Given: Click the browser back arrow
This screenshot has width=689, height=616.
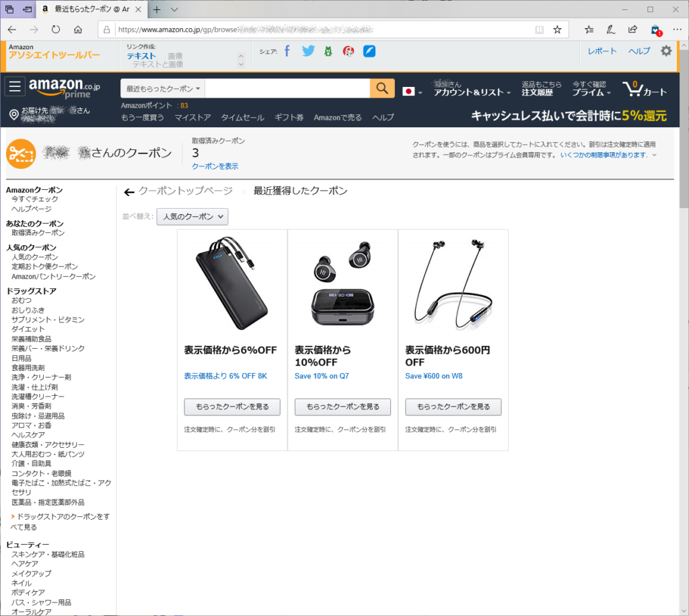Looking at the screenshot, I should 12,30.
